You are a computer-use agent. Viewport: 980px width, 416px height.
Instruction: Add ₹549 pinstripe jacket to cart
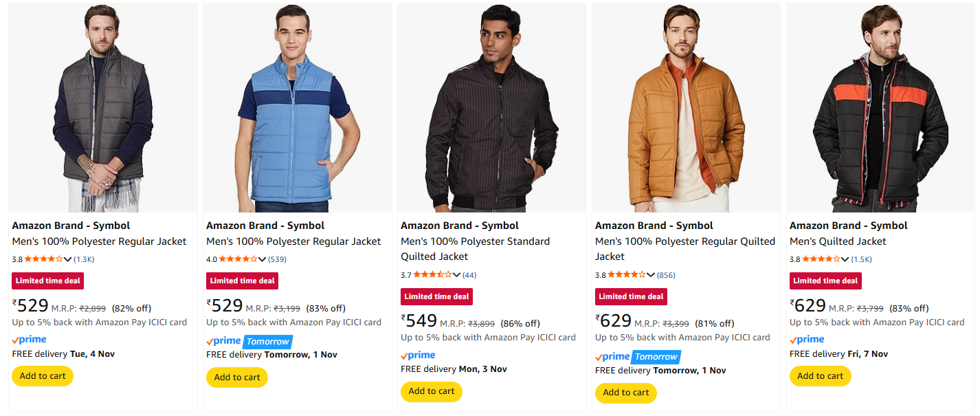[432, 392]
